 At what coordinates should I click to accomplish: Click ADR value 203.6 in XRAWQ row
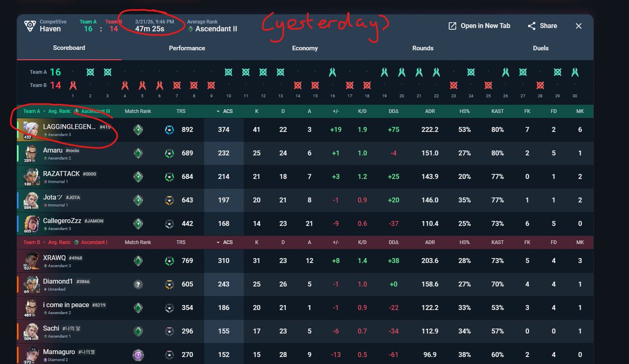click(x=430, y=260)
